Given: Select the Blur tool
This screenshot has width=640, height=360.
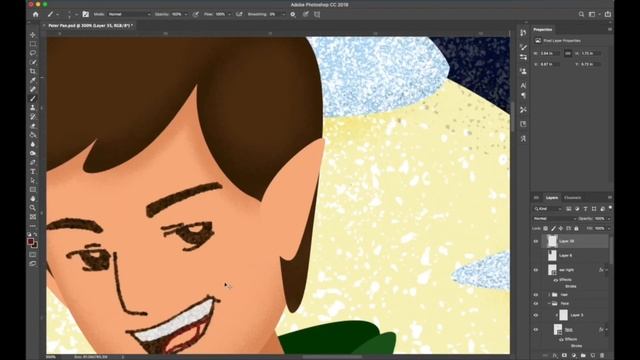Looking at the screenshot, I should (x=33, y=144).
